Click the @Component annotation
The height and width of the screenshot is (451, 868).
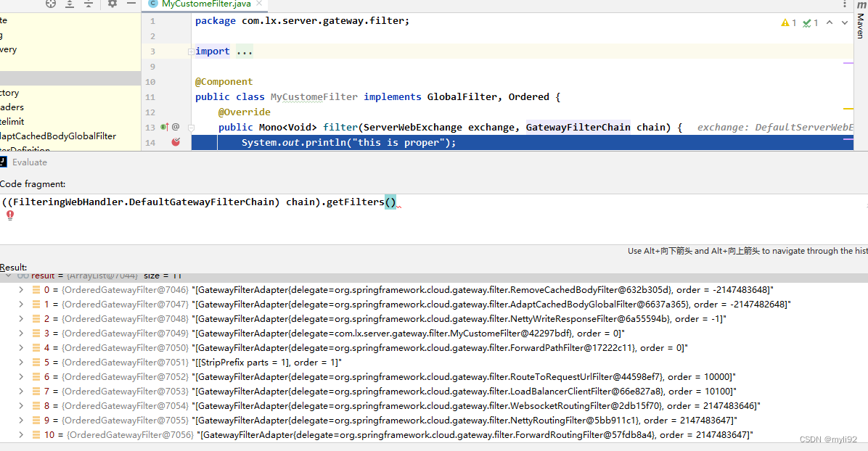click(x=224, y=82)
